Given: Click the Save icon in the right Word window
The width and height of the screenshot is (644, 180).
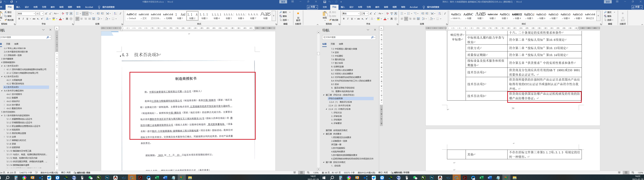Looking at the screenshot, I should [x=325, y=2].
